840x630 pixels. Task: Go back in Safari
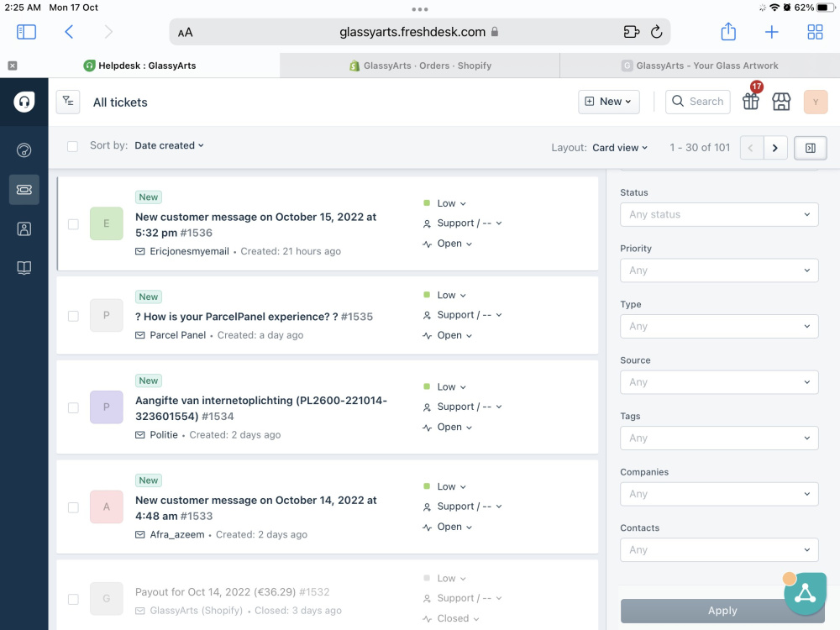click(69, 32)
